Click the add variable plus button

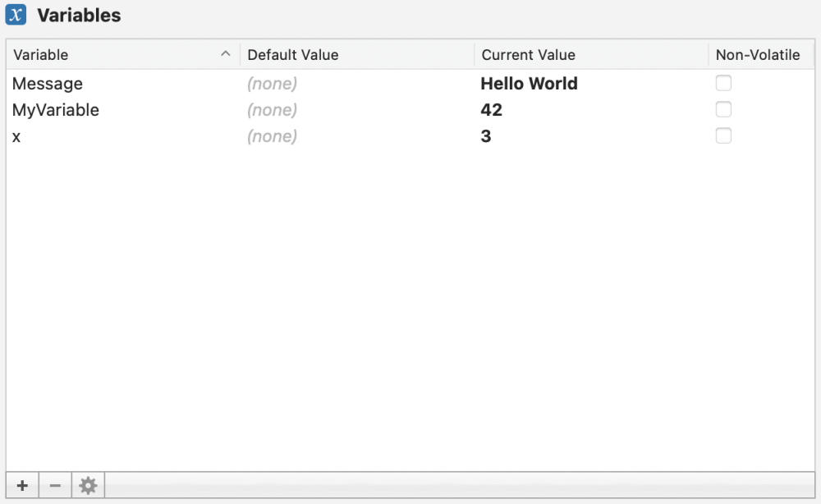click(22, 486)
